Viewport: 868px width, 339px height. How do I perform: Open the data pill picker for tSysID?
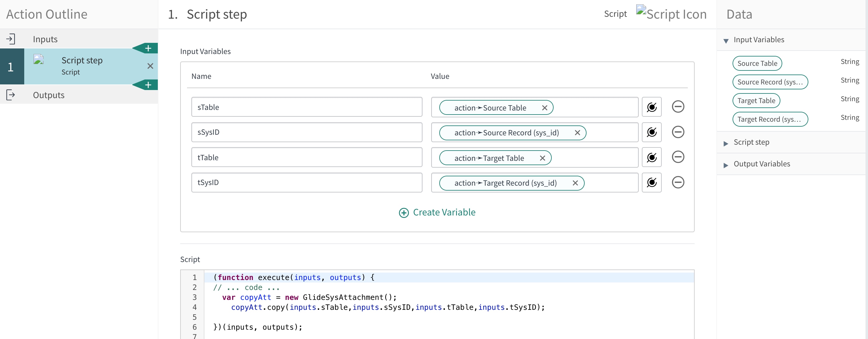pyautogui.click(x=651, y=183)
